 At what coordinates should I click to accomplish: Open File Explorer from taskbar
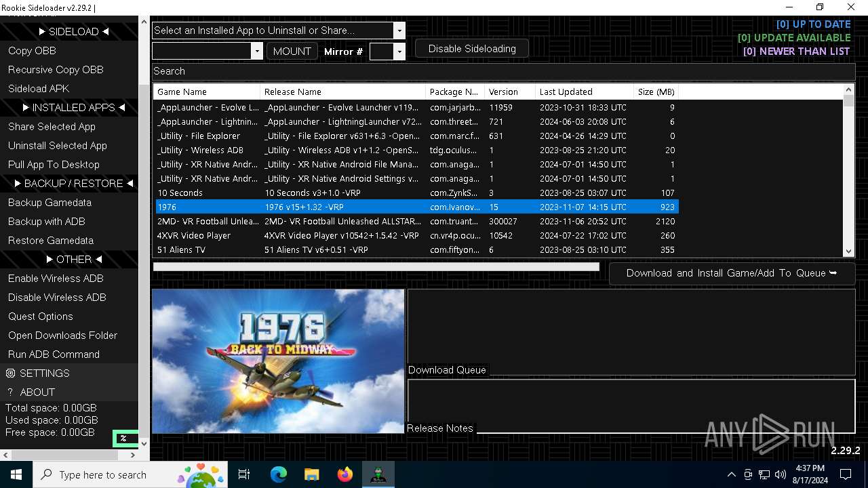311,474
